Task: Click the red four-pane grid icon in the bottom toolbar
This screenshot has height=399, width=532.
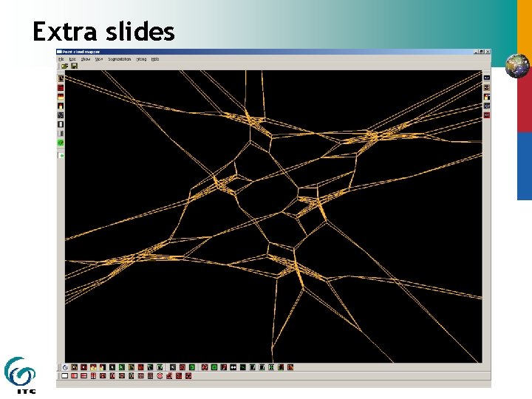Action: tap(83, 376)
